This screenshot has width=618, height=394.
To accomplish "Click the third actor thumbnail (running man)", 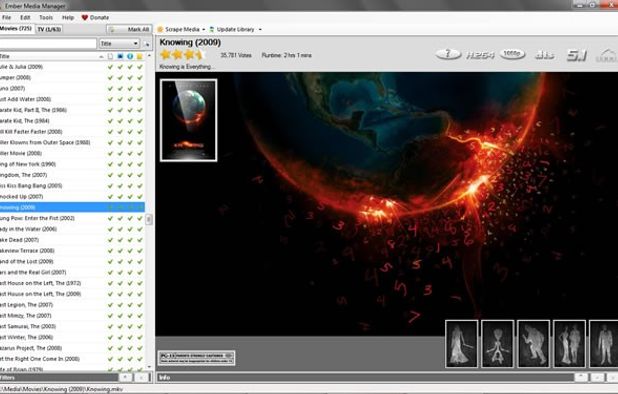I will [x=533, y=344].
